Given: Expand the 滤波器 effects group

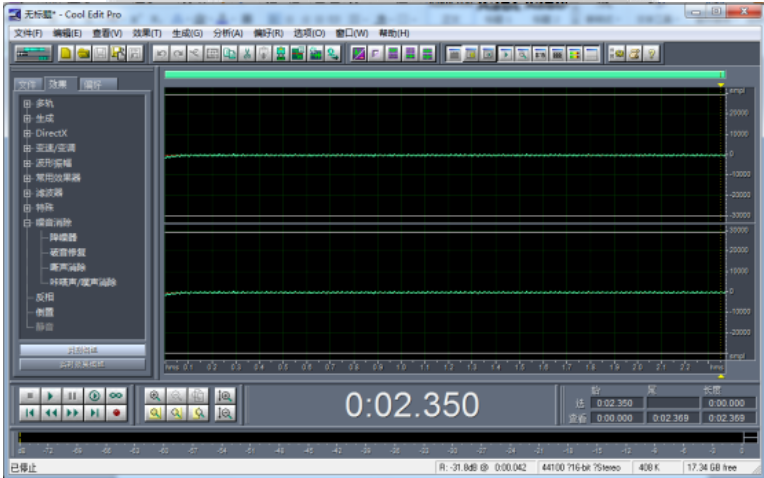Looking at the screenshot, I should pyautogui.click(x=27, y=192).
